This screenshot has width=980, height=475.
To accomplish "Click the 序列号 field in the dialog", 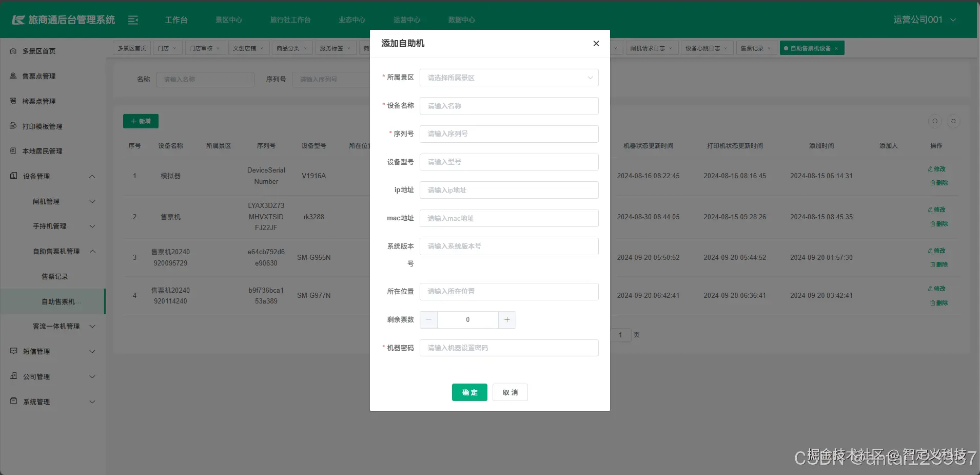I will pyautogui.click(x=509, y=134).
